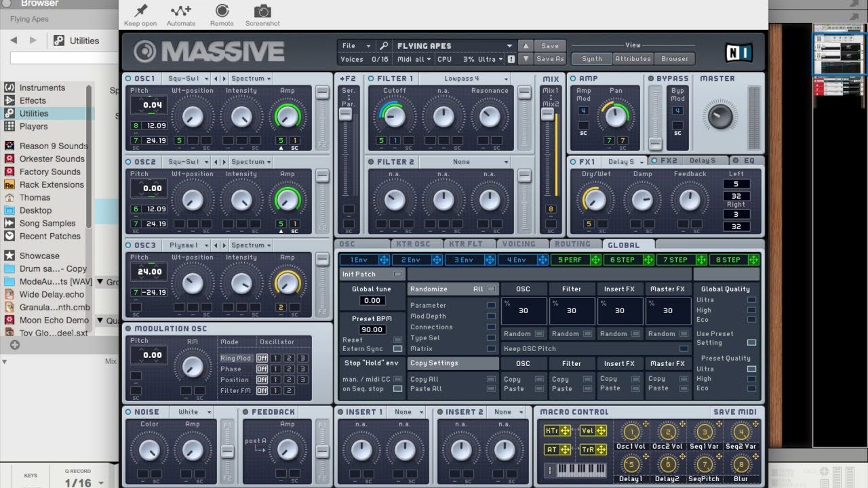Load next preset with down arrow
Viewport: 868px width, 488px height.
tap(525, 59)
